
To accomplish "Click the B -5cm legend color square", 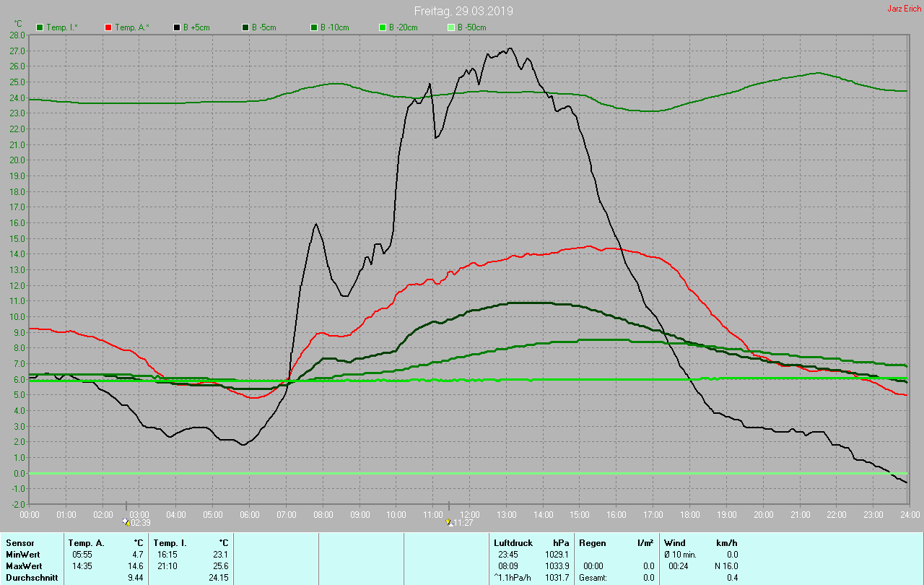I will (x=245, y=27).
